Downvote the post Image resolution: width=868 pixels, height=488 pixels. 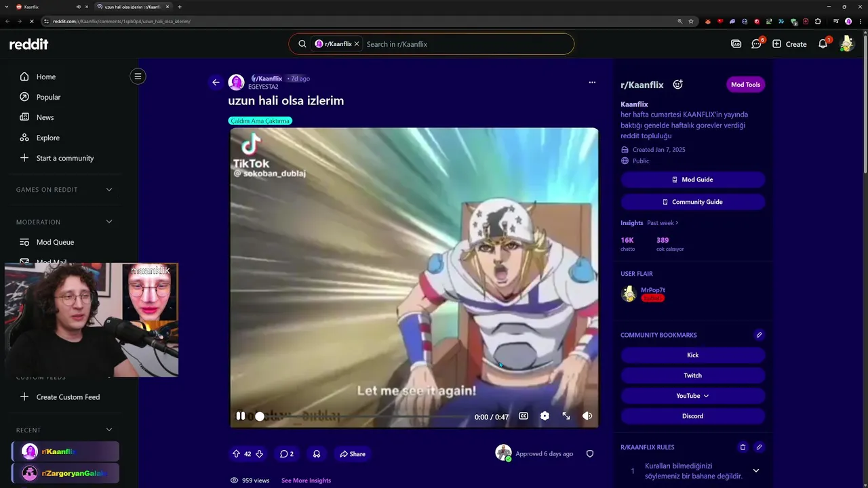click(259, 454)
